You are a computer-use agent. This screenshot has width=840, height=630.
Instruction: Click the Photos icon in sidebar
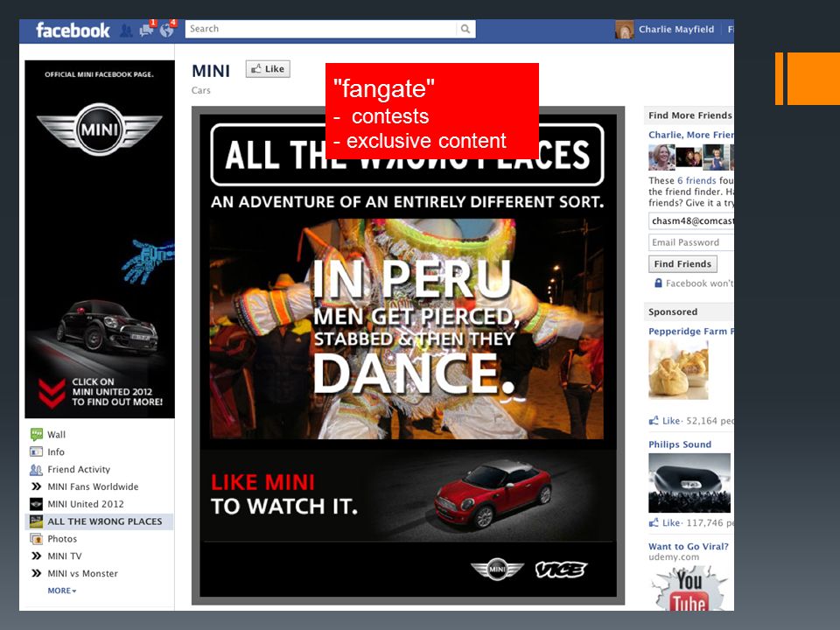36,539
